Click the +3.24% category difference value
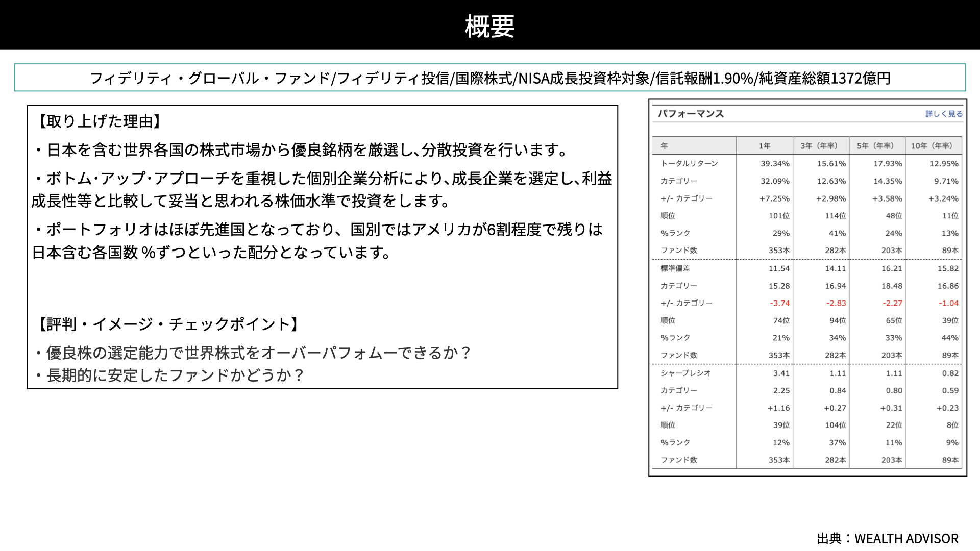 (943, 198)
